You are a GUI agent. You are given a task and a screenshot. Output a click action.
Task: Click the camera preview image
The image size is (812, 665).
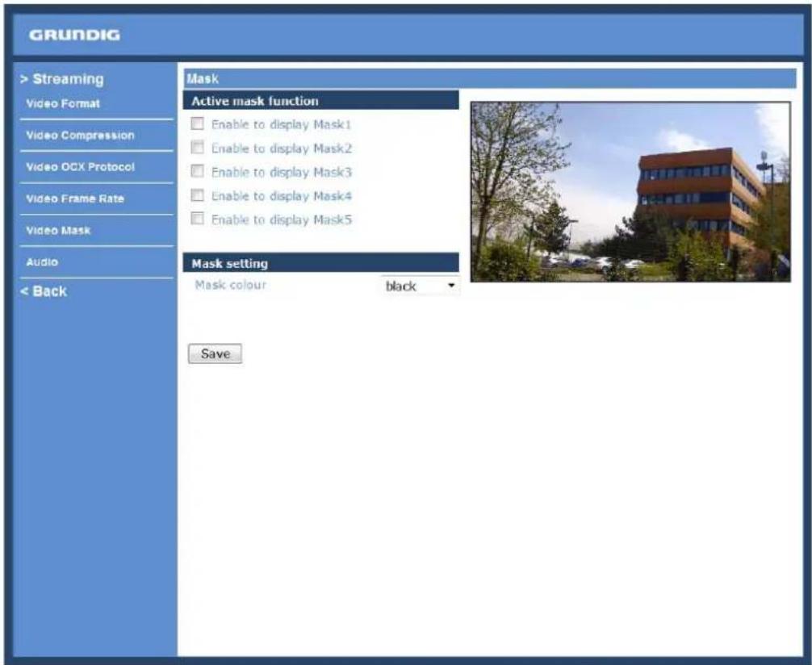630,191
